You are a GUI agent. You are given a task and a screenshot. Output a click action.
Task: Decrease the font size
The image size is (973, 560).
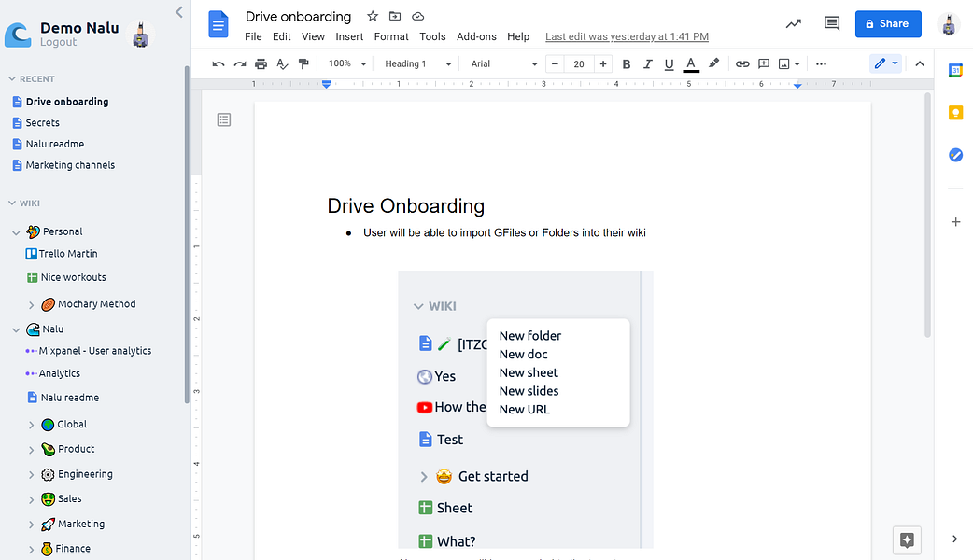click(555, 63)
